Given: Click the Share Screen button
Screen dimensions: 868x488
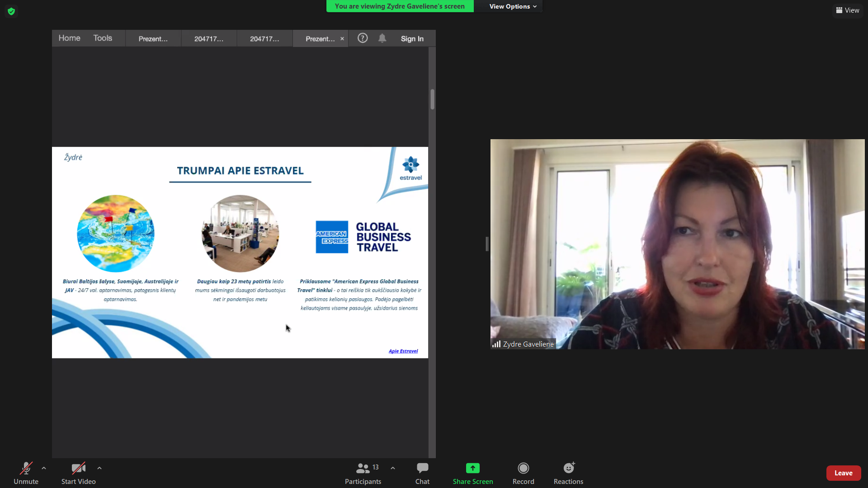Looking at the screenshot, I should (x=473, y=473).
